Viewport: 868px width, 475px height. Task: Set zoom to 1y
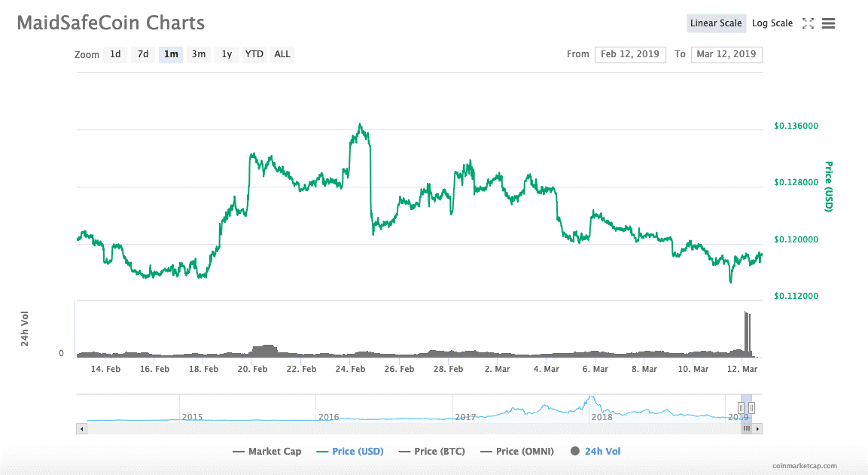click(227, 54)
